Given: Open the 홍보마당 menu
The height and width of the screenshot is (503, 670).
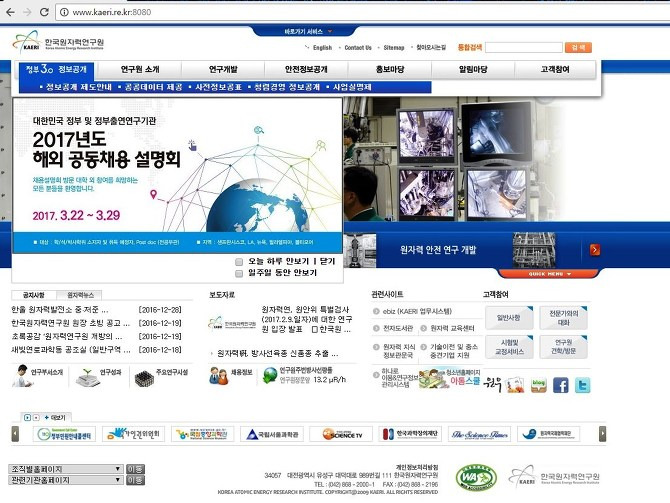Looking at the screenshot, I should [x=390, y=69].
